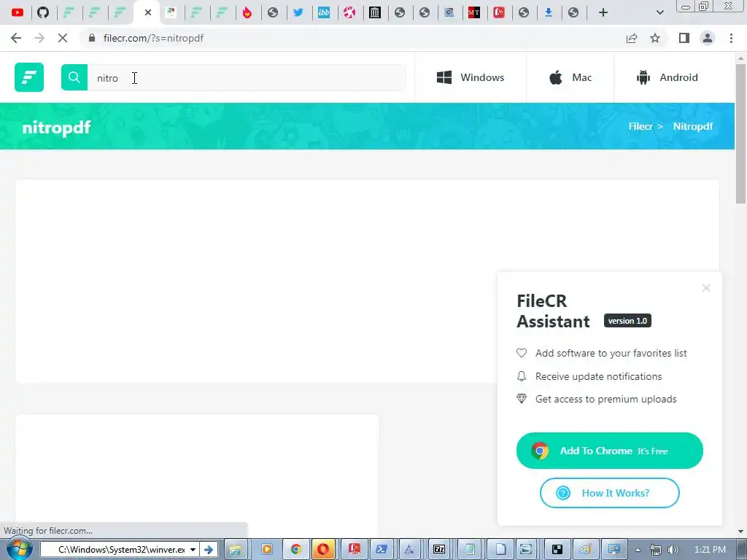This screenshot has width=747, height=560.
Task: Stop loading the page
Action: pyautogui.click(x=63, y=38)
